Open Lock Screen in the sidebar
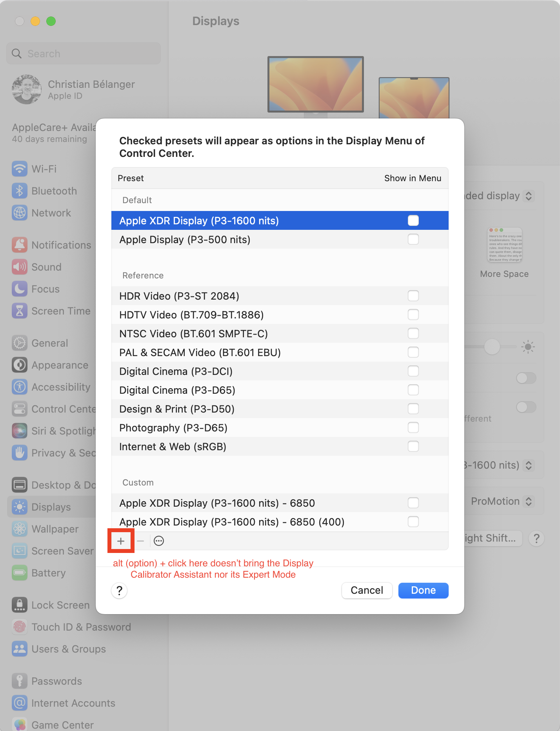The height and width of the screenshot is (731, 560). click(x=51, y=605)
